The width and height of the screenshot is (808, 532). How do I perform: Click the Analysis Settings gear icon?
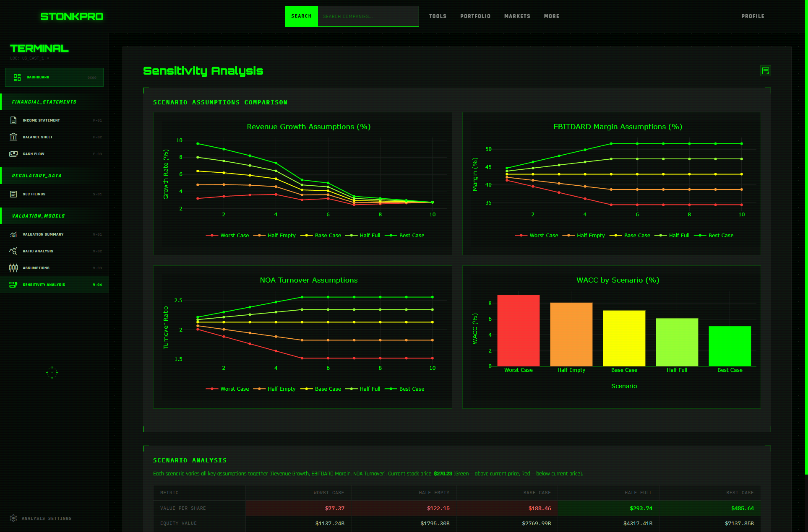coord(14,518)
